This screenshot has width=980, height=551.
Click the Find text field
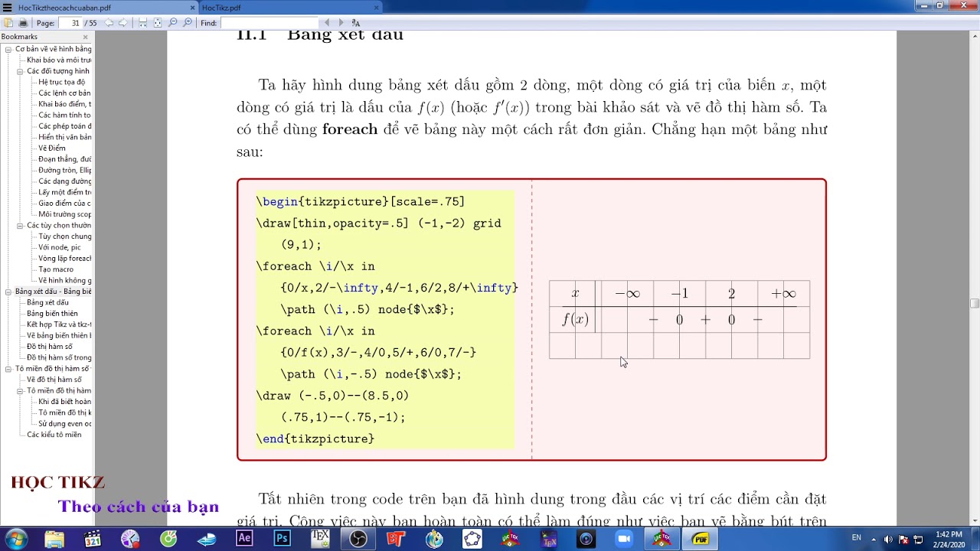coord(269,23)
